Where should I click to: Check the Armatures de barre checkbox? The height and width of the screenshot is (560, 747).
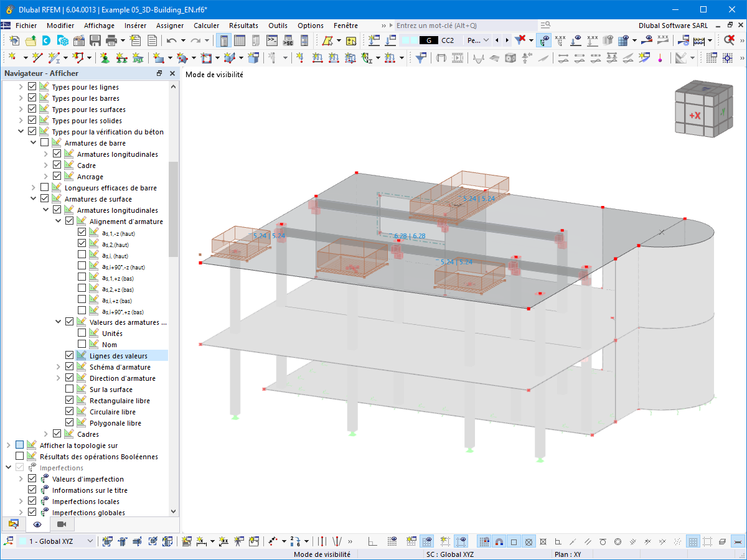coord(45,143)
